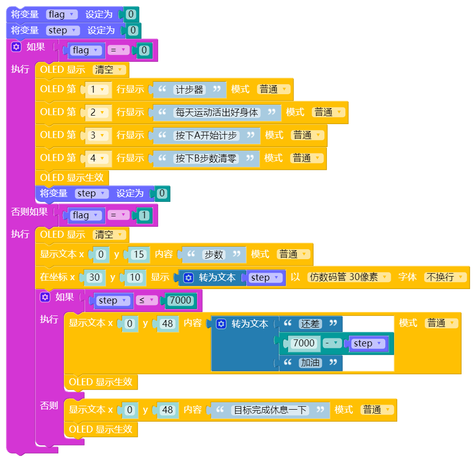Edit the 0 value of the flag set block
The width and height of the screenshot is (476, 462).
pos(131,14)
